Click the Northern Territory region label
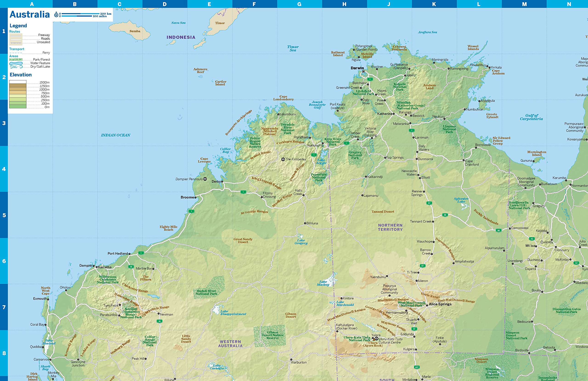 click(x=390, y=227)
